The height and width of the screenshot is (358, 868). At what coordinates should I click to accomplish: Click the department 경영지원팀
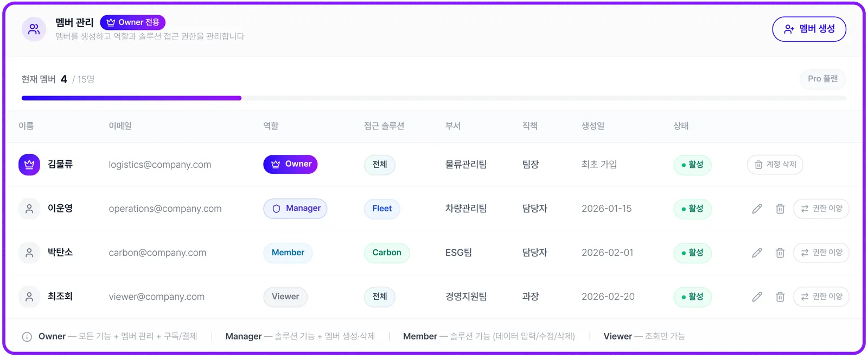coord(466,297)
